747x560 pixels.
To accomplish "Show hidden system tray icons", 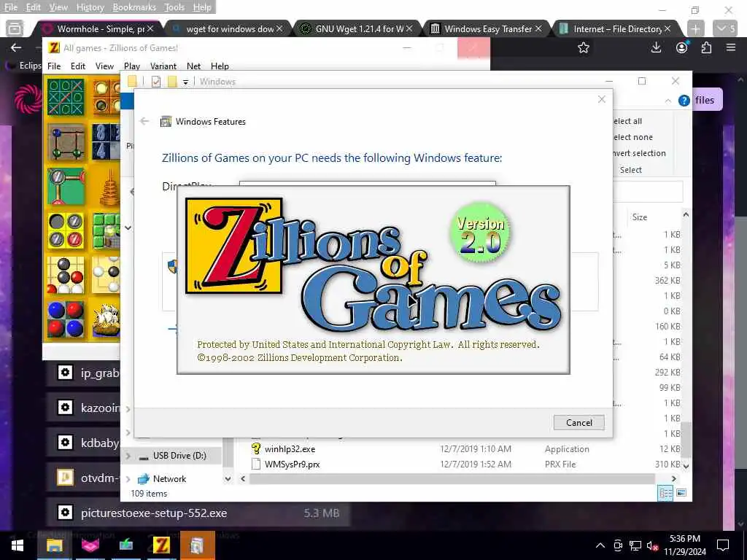I will pos(600,545).
